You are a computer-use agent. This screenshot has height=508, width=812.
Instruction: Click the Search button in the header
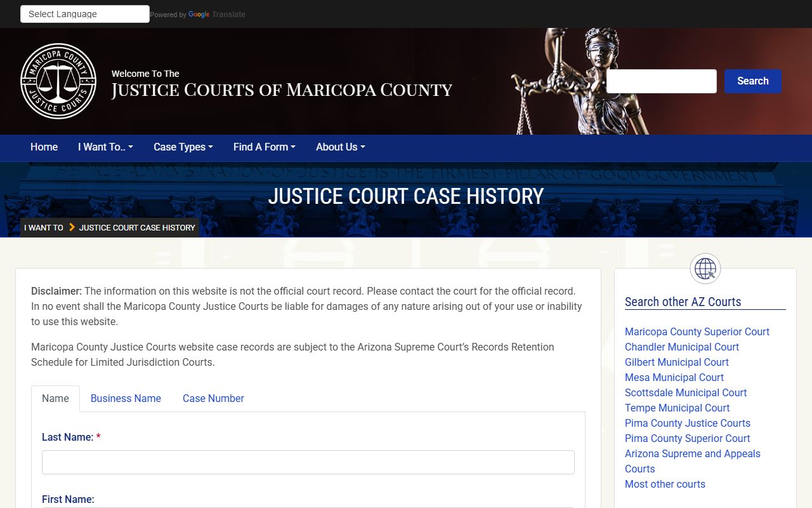pos(753,81)
